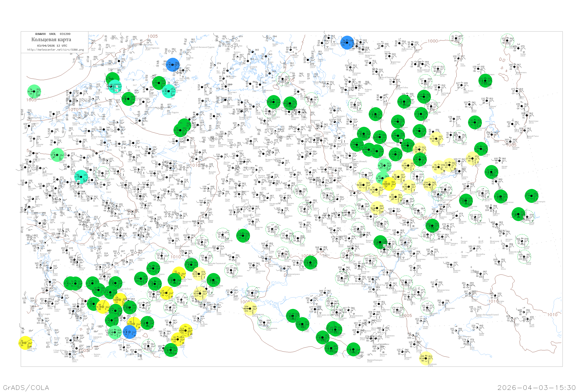This screenshot has width=588, height=392.
Task: Click green station marker at Троицко-Печерск
Action: pos(485,81)
